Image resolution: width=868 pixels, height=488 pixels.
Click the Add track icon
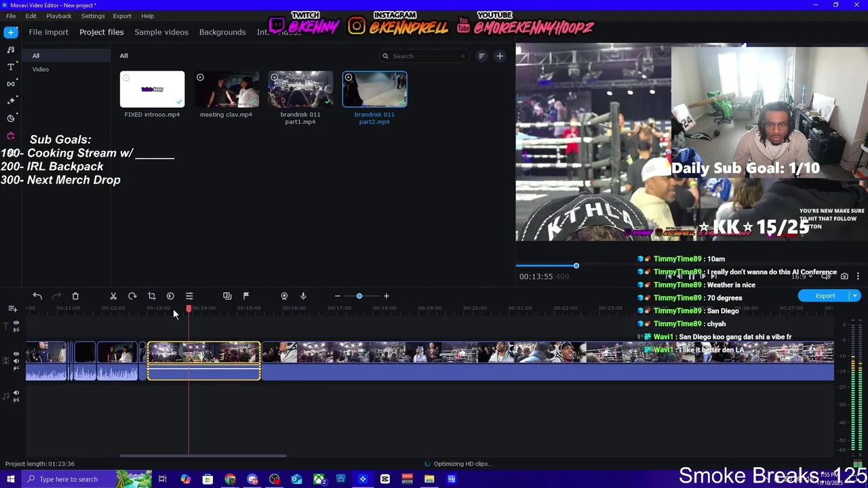[x=12, y=308]
